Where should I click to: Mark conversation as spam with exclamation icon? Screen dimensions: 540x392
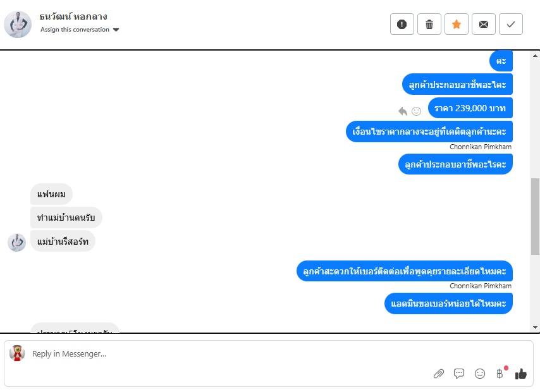[x=402, y=24]
